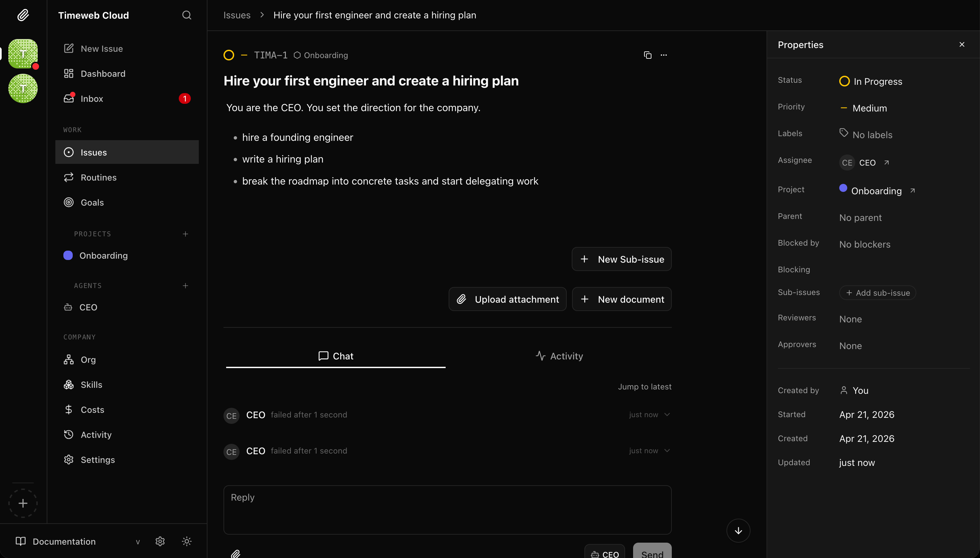
Task: Click the New Sub-issue button
Action: tap(621, 259)
